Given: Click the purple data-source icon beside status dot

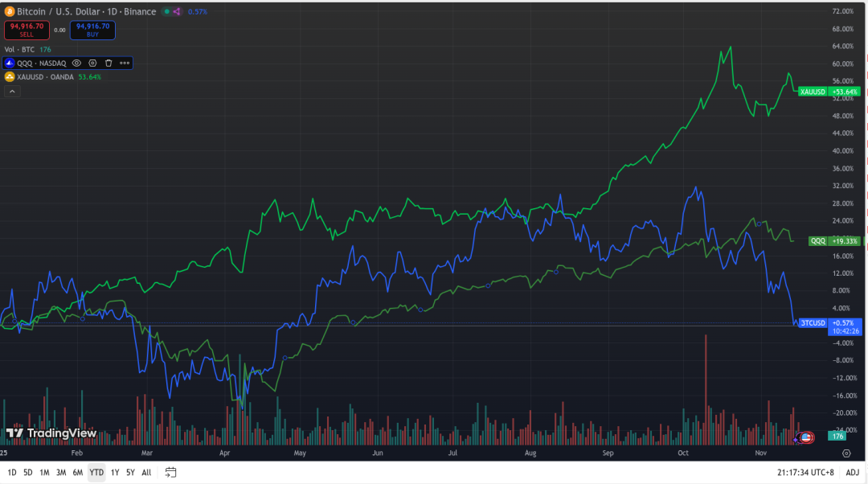Looking at the screenshot, I should point(177,11).
